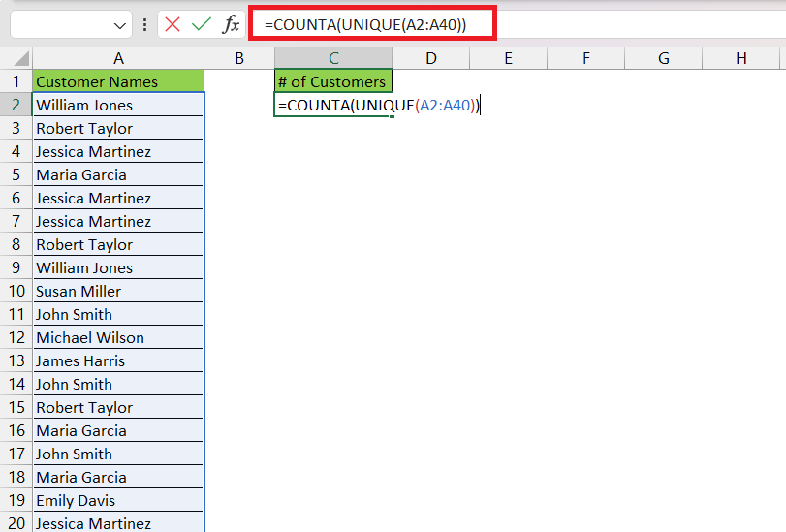Click cell C2 containing the COUNTA formula
This screenshot has height=532, width=786.
333,105
